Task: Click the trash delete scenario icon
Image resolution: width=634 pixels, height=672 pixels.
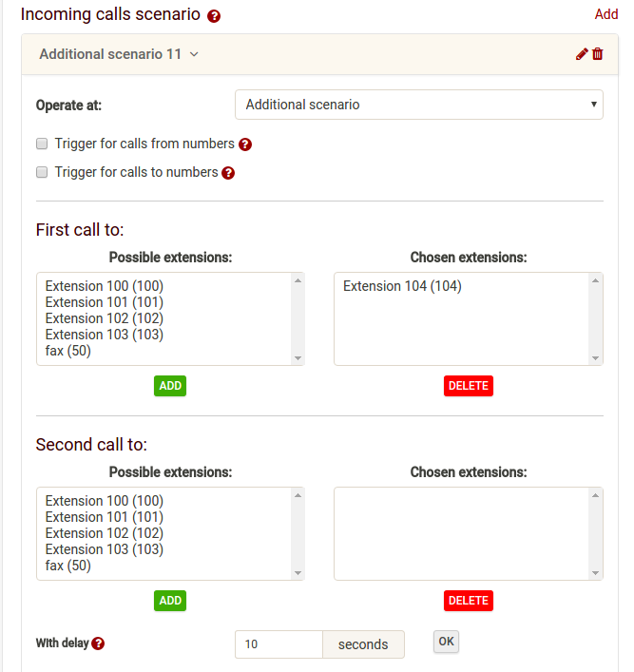Action: pos(598,54)
